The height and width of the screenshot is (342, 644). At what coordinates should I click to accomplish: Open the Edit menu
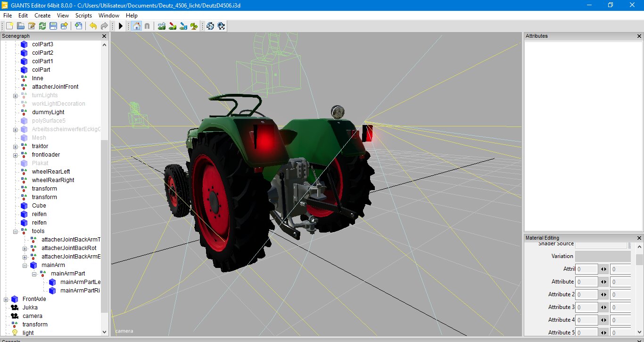tap(23, 16)
